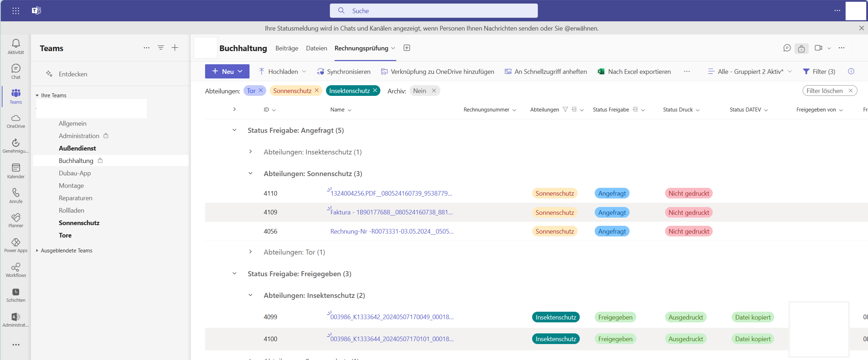The image size is (868, 360).
Task: Open Schichten app in sidebar
Action: 16,295
